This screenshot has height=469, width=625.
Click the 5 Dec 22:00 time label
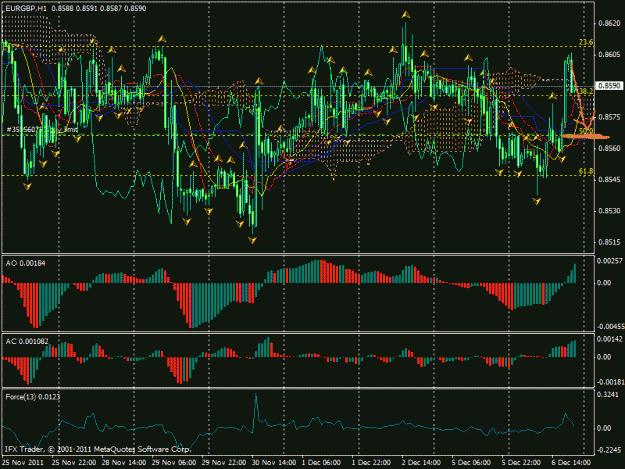521,463
